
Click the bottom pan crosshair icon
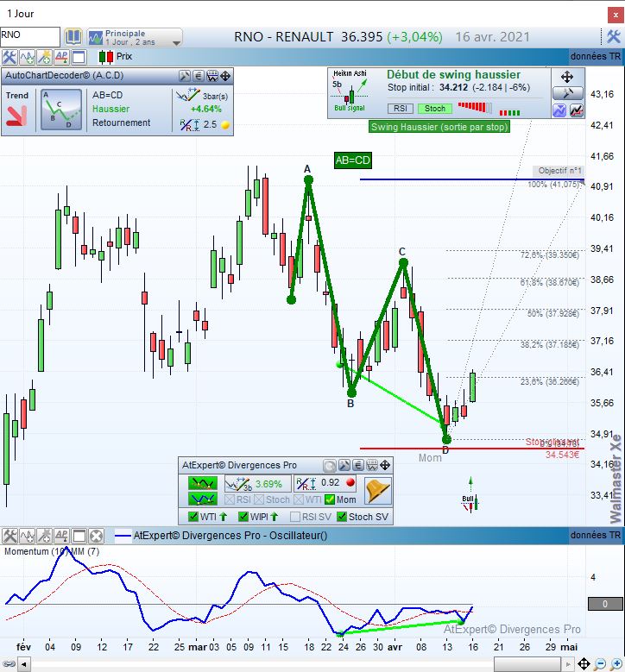click(x=584, y=664)
